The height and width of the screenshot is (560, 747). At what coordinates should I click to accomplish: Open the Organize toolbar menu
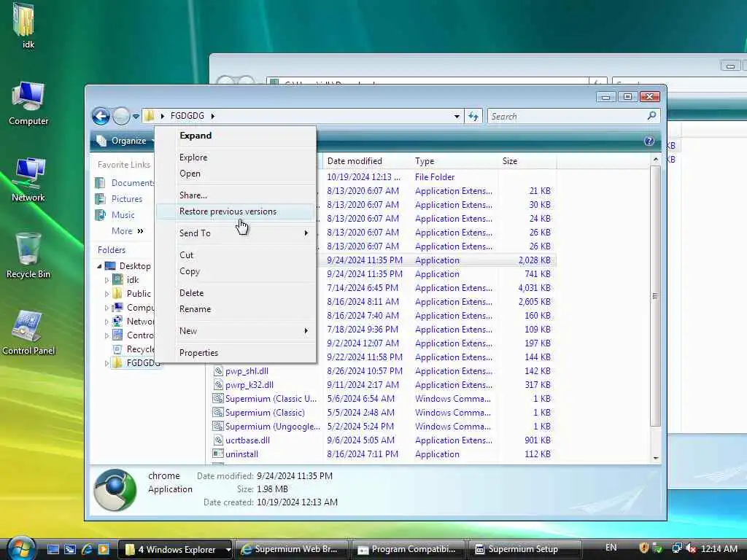(x=125, y=141)
